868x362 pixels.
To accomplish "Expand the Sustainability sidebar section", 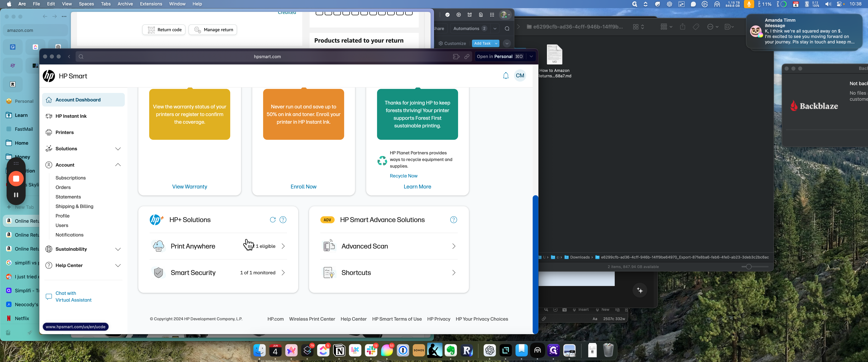I will pos(118,249).
